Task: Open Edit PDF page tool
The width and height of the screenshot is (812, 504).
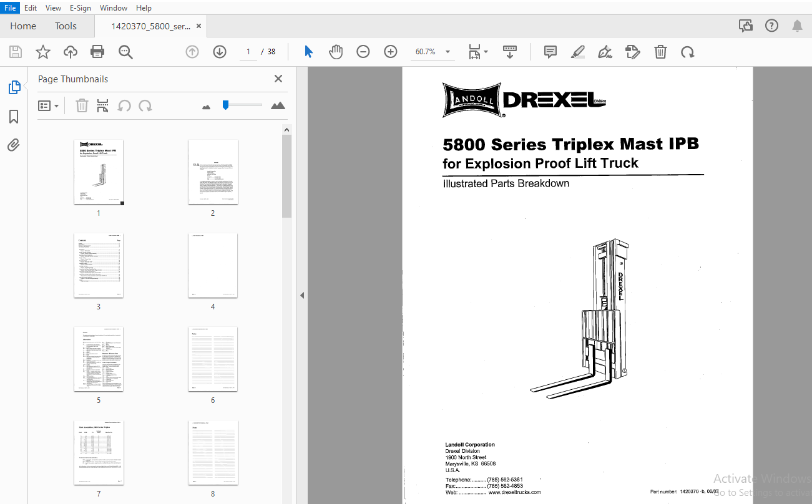Action: coord(633,52)
